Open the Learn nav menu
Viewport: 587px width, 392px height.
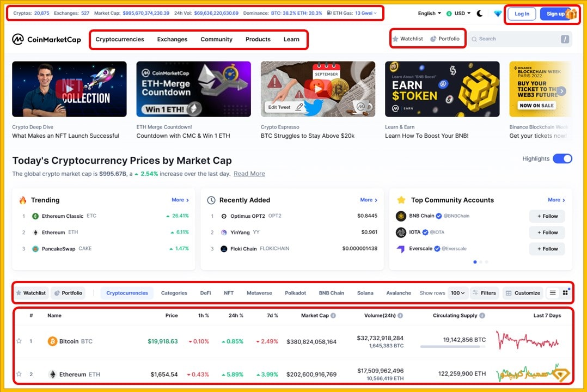pos(291,39)
